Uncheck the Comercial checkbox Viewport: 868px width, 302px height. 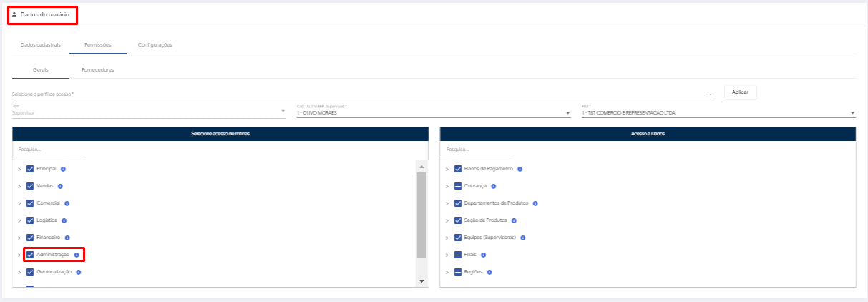click(30, 203)
